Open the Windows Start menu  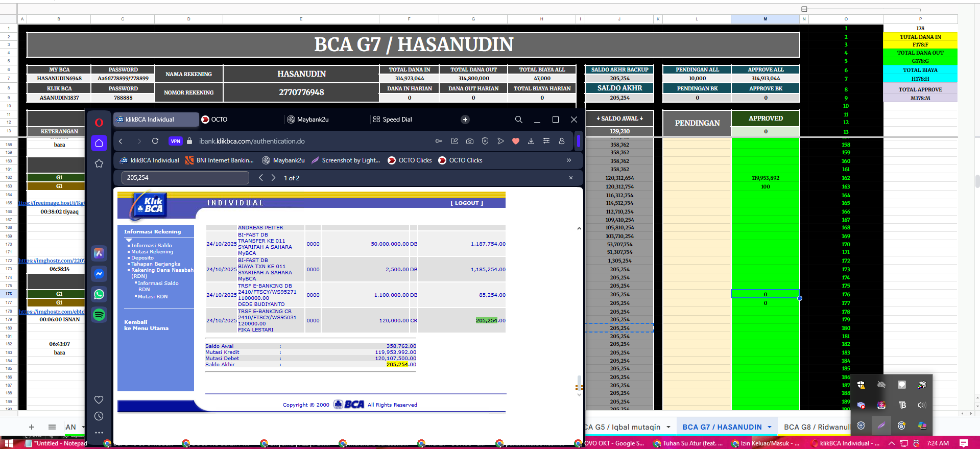coord(8,443)
